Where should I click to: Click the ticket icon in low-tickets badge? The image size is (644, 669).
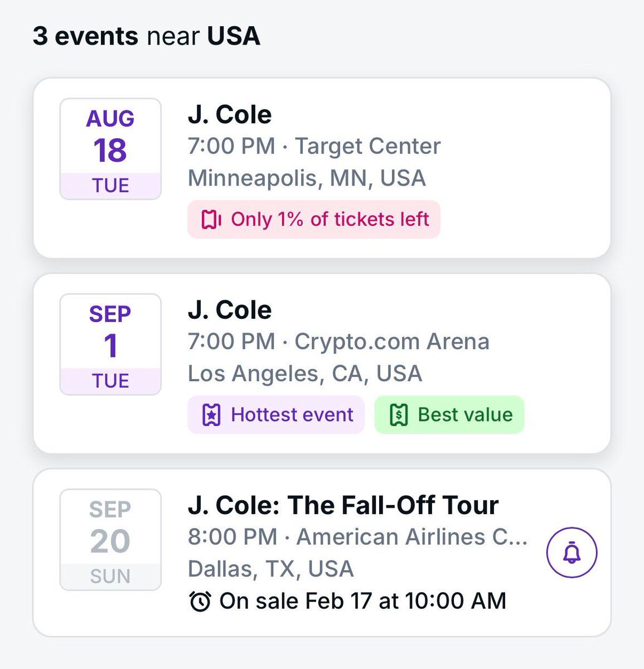pos(211,220)
